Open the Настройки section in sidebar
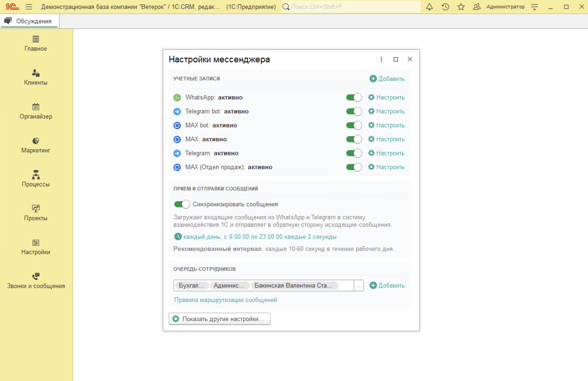Screen dimensions: 588x381 (36, 247)
